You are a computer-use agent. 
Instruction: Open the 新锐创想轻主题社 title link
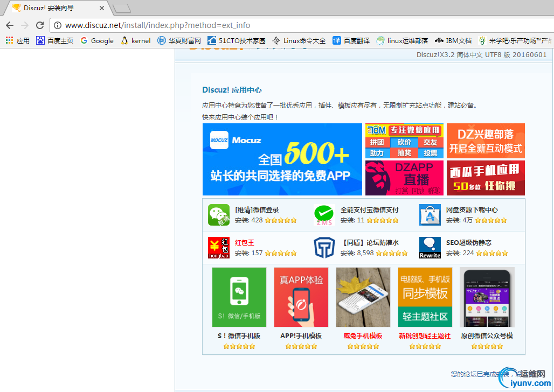(425, 336)
